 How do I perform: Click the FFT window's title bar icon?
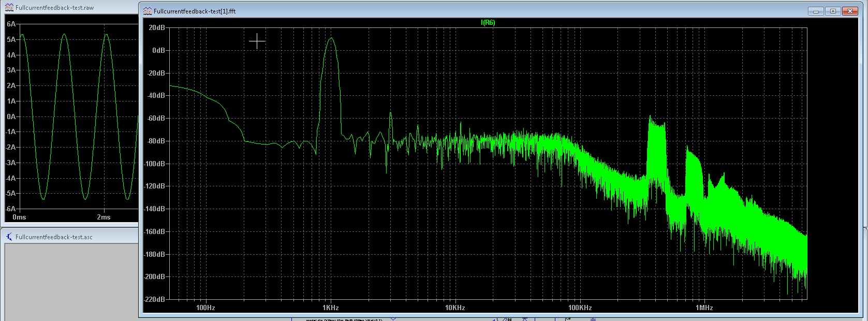click(x=148, y=11)
